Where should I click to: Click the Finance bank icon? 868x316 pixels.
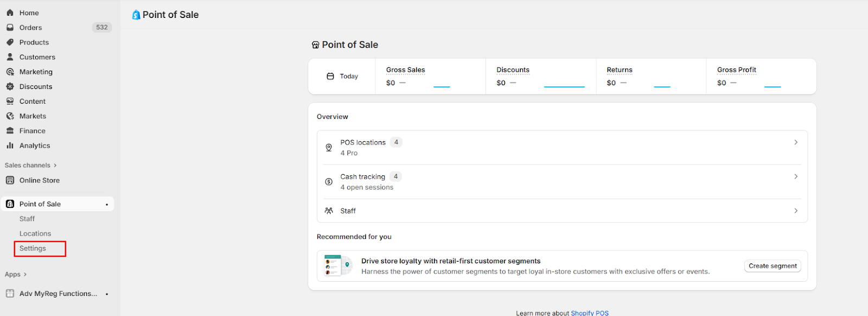point(10,131)
